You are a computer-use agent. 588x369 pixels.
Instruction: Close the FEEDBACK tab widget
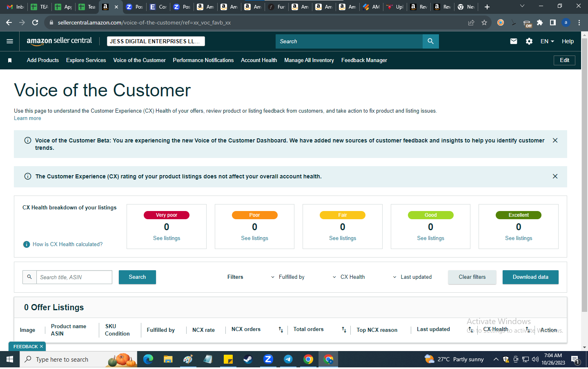[41, 347]
